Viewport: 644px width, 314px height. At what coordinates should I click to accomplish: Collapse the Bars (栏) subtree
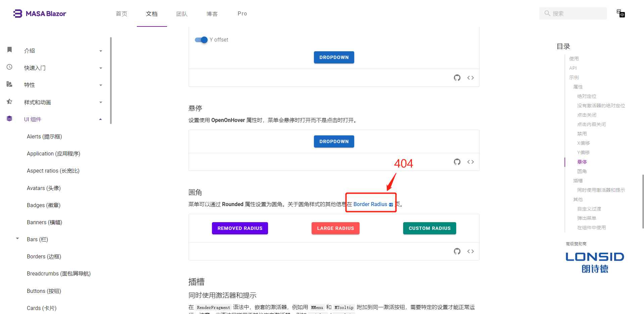point(17,239)
